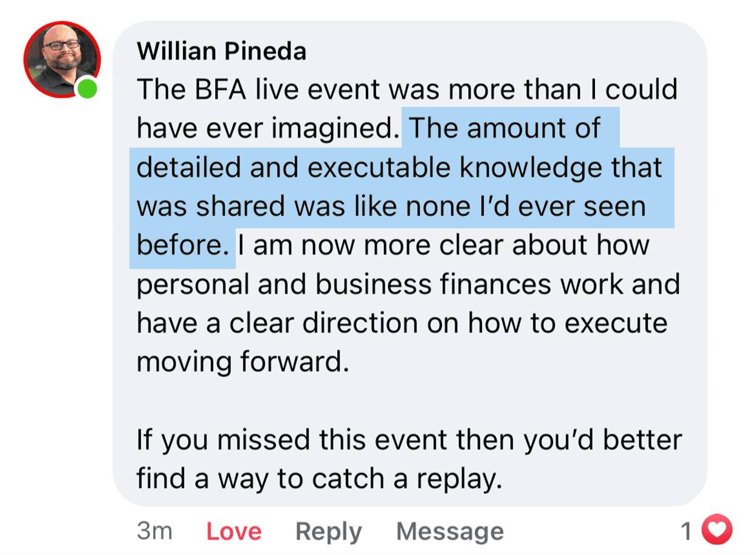Image resolution: width=756 pixels, height=555 pixels.
Task: Message Willian Pineda from the comment
Action: coord(450,531)
